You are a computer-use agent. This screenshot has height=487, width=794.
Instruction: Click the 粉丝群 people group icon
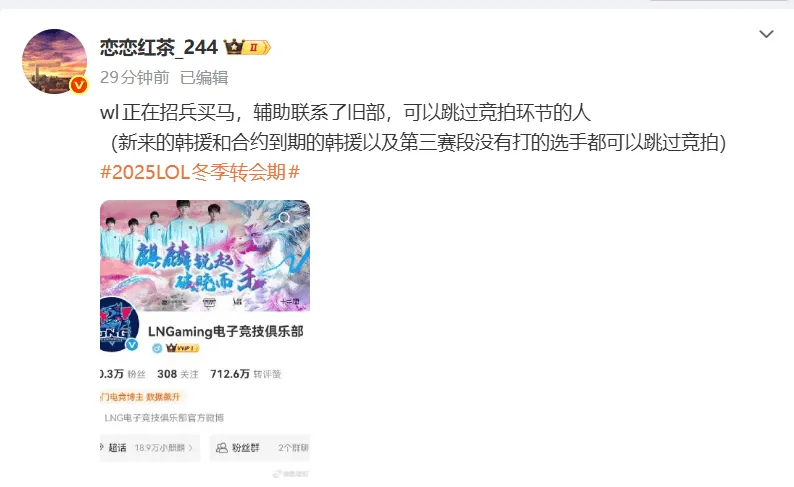(221, 448)
